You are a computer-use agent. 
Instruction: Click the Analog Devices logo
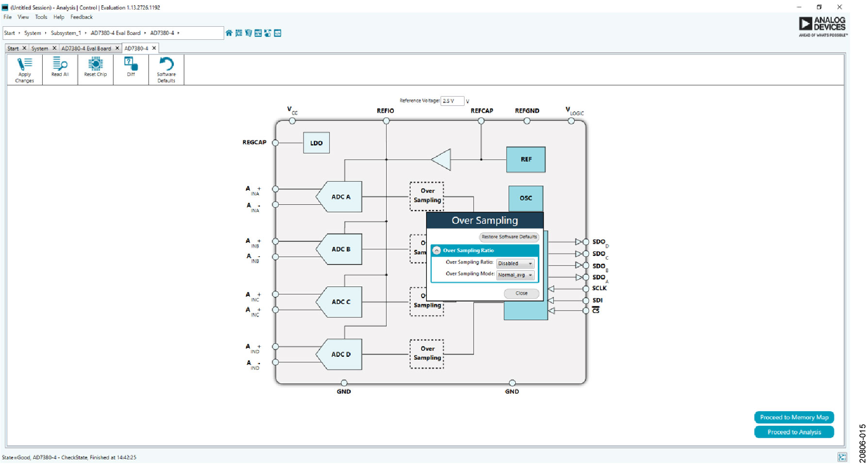tap(822, 24)
